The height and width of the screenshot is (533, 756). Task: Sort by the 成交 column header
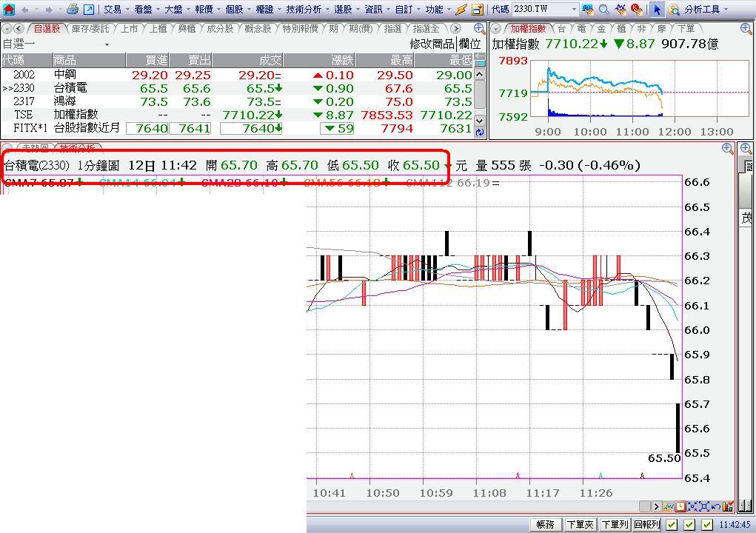pyautogui.click(x=248, y=60)
